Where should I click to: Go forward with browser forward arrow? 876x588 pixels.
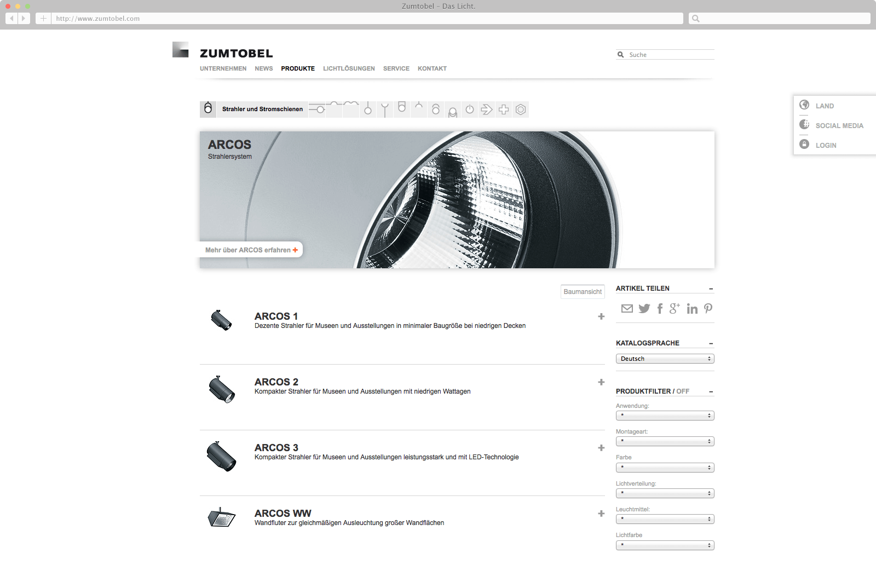point(24,18)
